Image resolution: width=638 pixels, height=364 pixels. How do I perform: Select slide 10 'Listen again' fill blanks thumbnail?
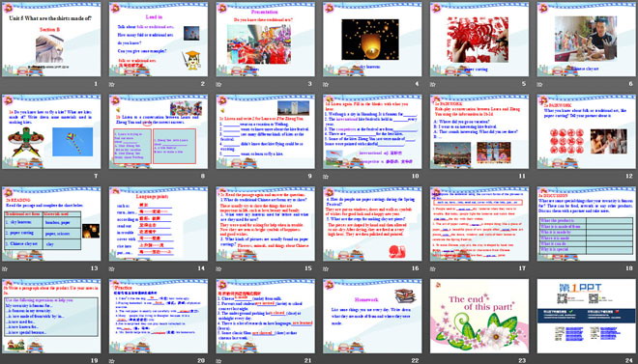pyautogui.click(x=372, y=131)
